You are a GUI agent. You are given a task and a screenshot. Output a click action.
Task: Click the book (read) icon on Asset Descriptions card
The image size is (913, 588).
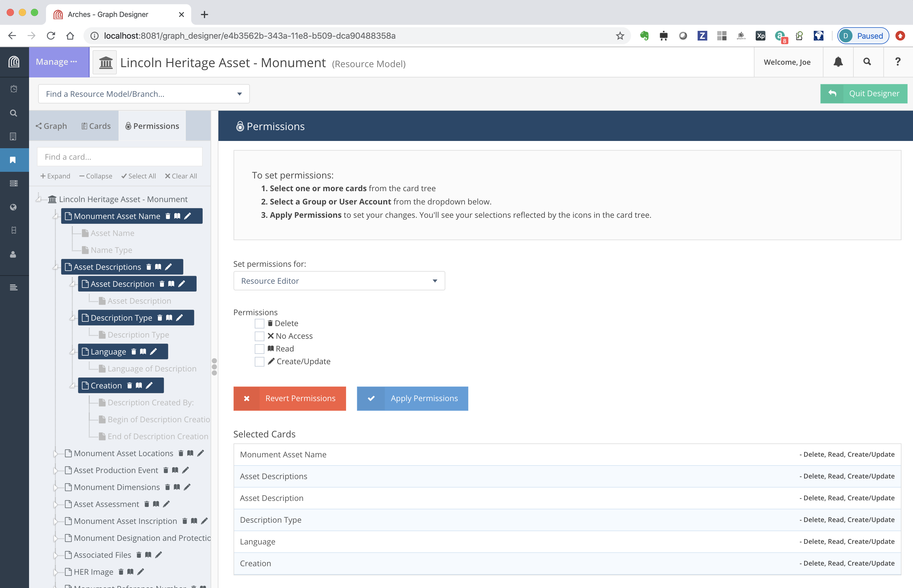(159, 267)
